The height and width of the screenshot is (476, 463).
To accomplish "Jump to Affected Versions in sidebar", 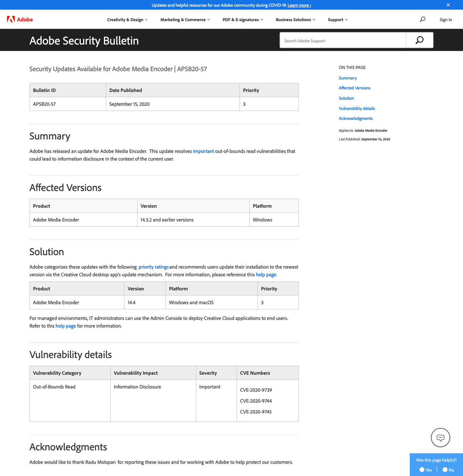I will pyautogui.click(x=355, y=88).
